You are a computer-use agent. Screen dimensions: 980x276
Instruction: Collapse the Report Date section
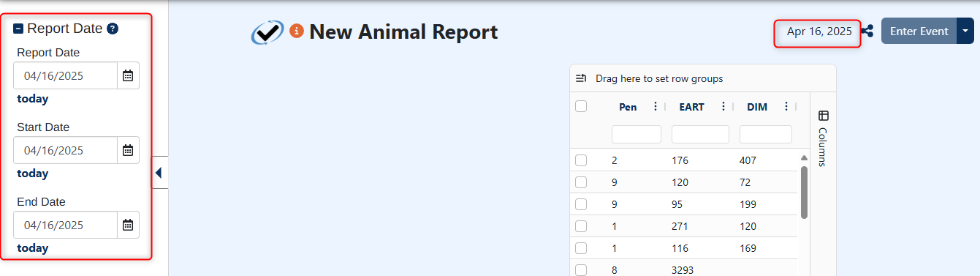pyautogui.click(x=18, y=29)
